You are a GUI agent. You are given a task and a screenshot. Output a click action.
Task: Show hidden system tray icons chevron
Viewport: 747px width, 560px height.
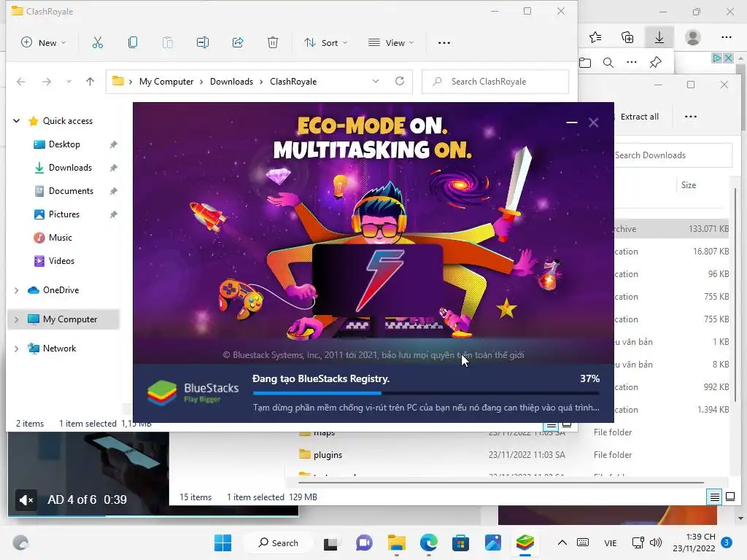click(x=562, y=542)
